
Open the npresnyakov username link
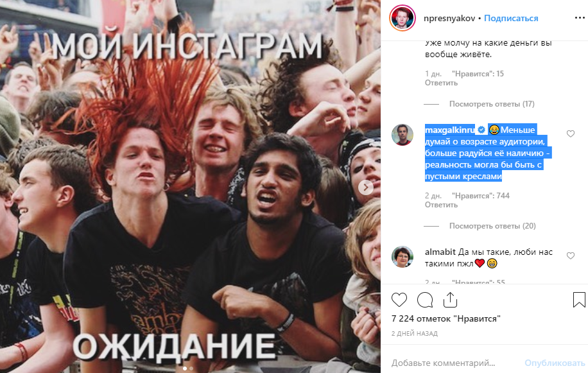449,18
